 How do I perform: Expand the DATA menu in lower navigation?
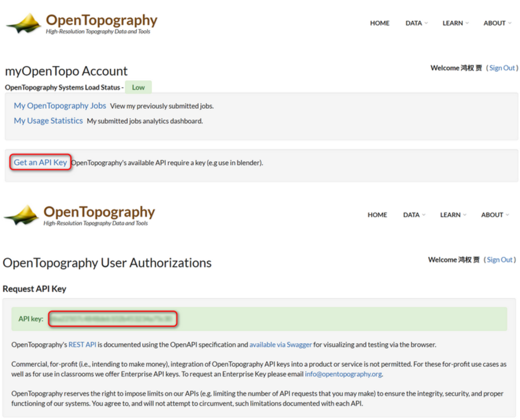[414, 215]
